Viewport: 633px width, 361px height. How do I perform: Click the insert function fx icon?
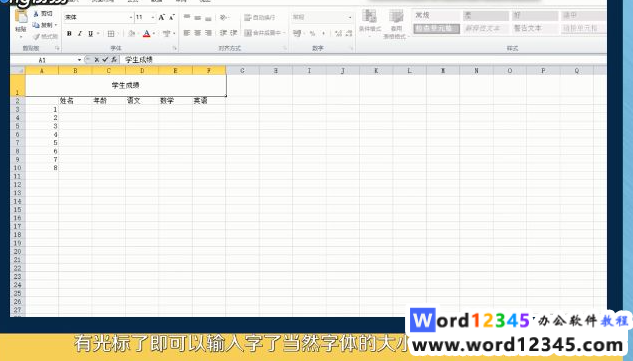[x=114, y=60]
